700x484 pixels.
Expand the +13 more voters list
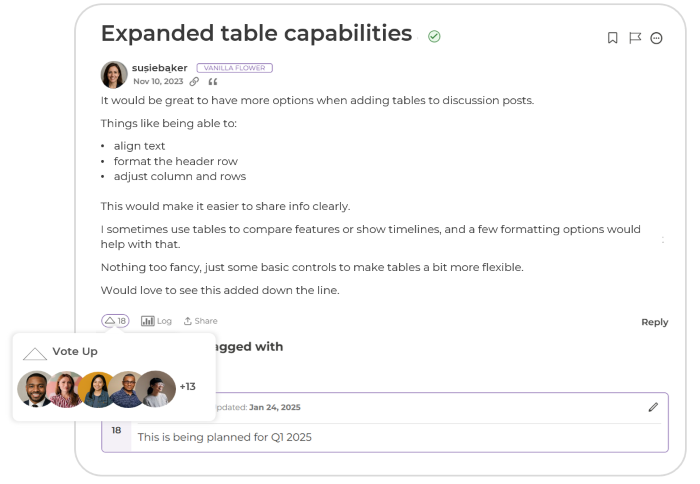point(188,387)
